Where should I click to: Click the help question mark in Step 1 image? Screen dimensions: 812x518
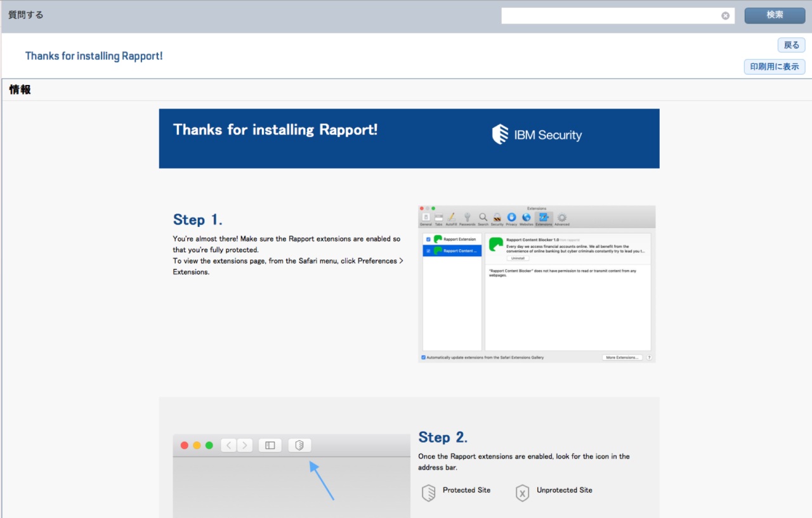point(649,358)
